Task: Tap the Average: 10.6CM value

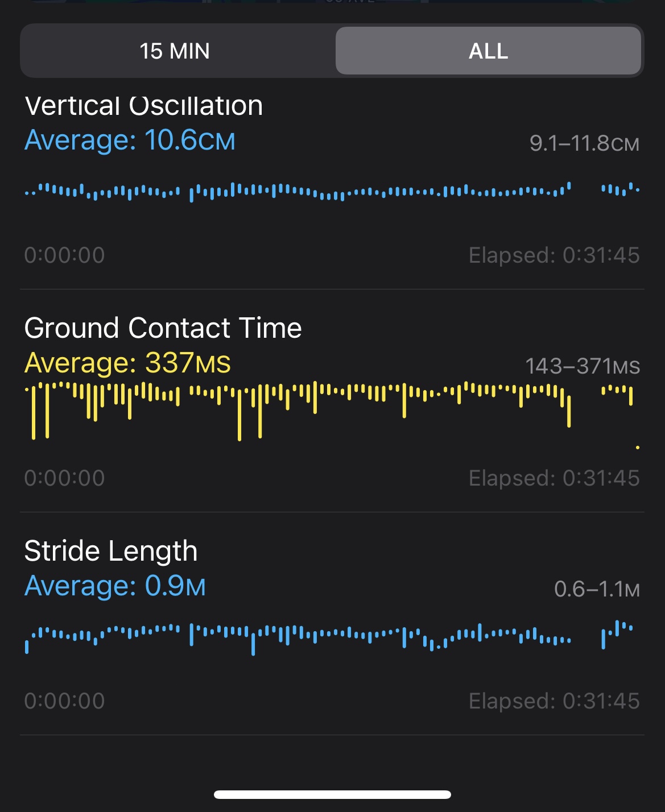Action: pyautogui.click(x=130, y=140)
